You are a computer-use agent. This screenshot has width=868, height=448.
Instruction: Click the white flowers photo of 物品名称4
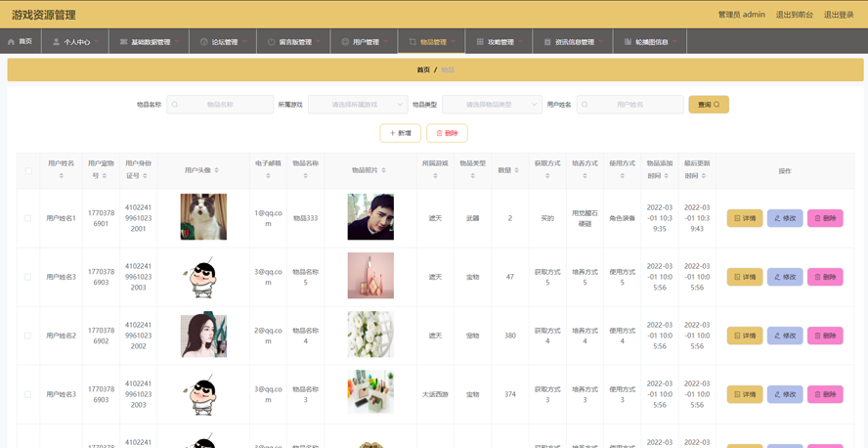(370, 334)
